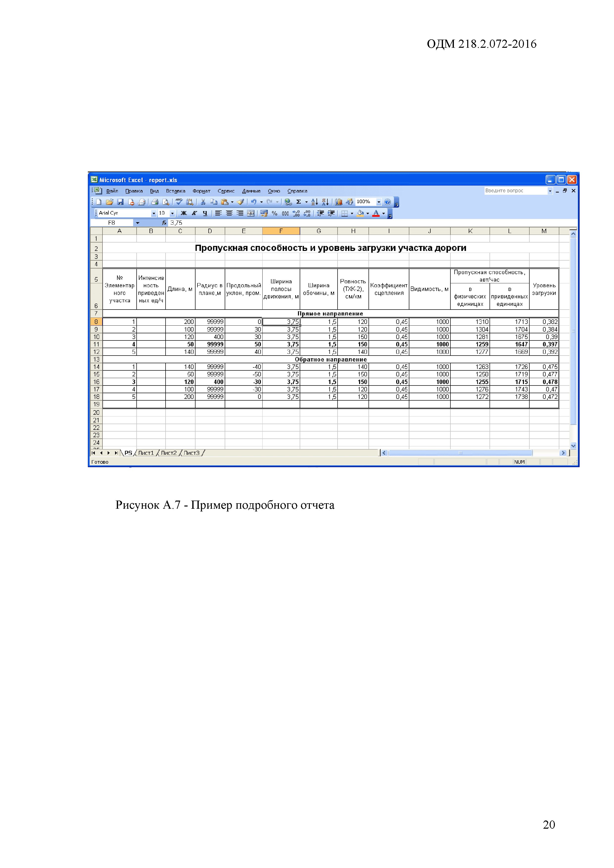Activate the Format Painter brush
This screenshot has width=614, height=868.
click(241, 202)
